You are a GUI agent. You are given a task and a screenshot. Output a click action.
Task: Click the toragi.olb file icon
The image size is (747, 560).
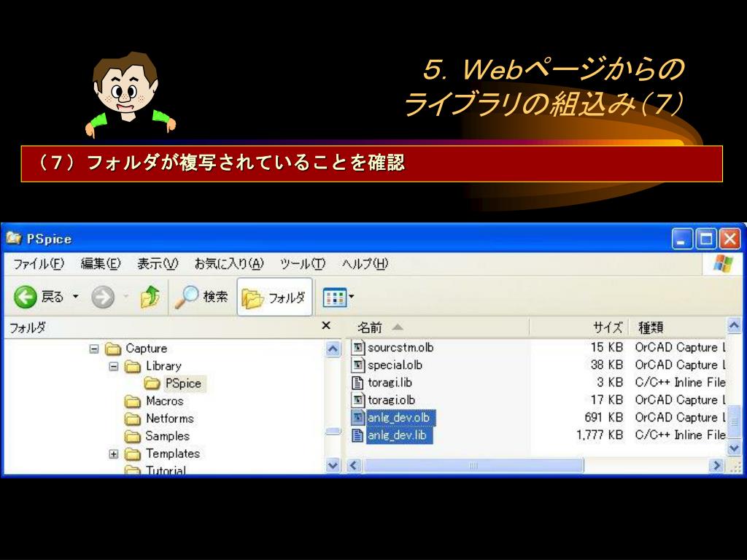tap(357, 400)
